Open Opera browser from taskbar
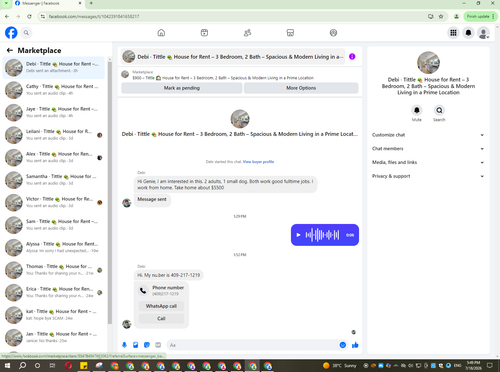This screenshot has height=372, width=500. pos(68,366)
